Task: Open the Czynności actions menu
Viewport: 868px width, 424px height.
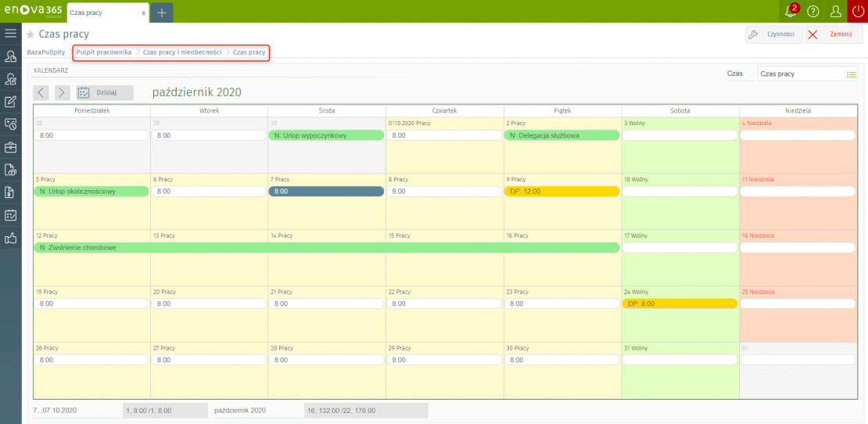Action: [x=773, y=34]
